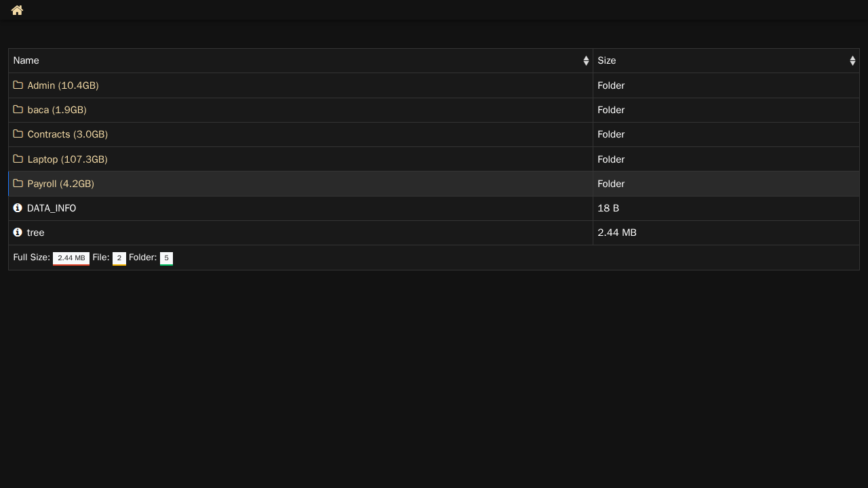This screenshot has height=488, width=868.
Task: Open the DATA_INFO file
Action: 52,208
